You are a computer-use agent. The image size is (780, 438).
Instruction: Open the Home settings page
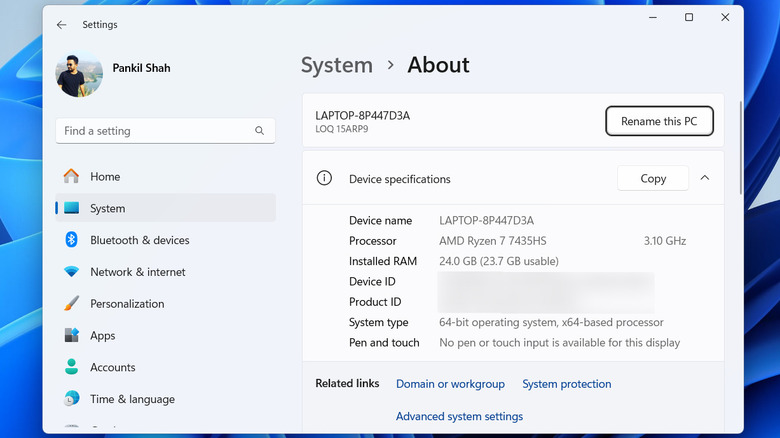[x=105, y=177]
